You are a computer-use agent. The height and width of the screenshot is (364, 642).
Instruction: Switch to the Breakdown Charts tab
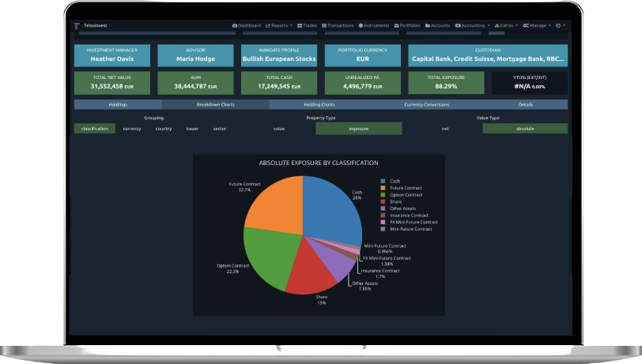pos(215,105)
